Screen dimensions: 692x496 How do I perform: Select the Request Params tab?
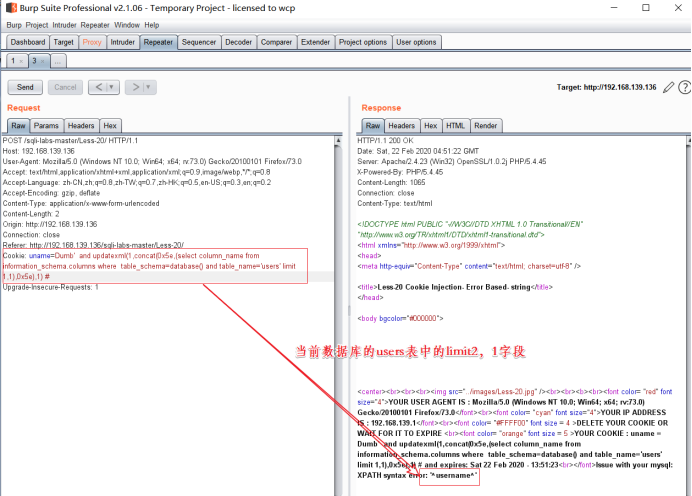[x=46, y=126]
